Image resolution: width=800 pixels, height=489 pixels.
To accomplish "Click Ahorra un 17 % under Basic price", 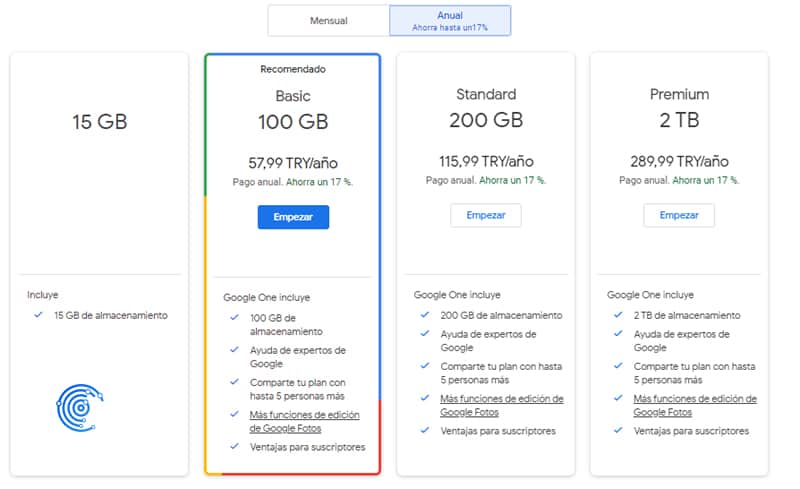I will 319,182.
